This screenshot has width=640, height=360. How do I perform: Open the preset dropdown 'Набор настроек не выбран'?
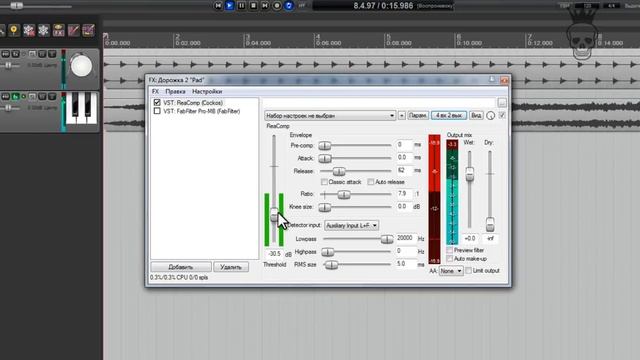[x=330, y=116]
